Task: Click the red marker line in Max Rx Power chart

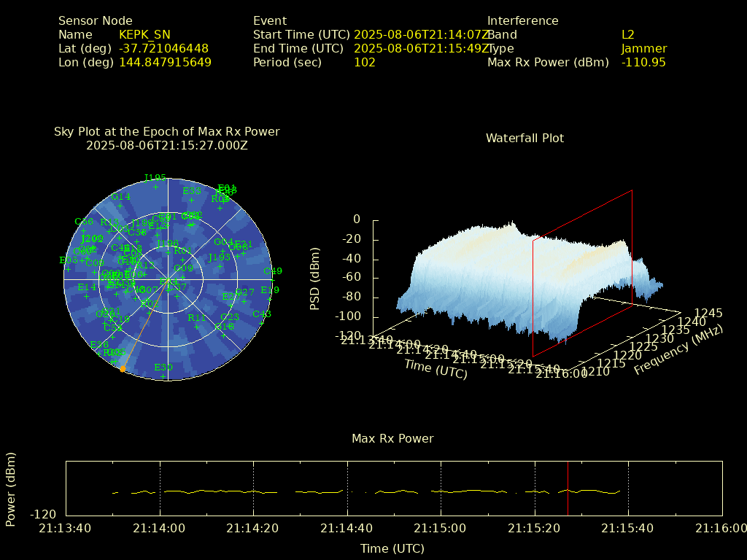Action: [x=568, y=488]
